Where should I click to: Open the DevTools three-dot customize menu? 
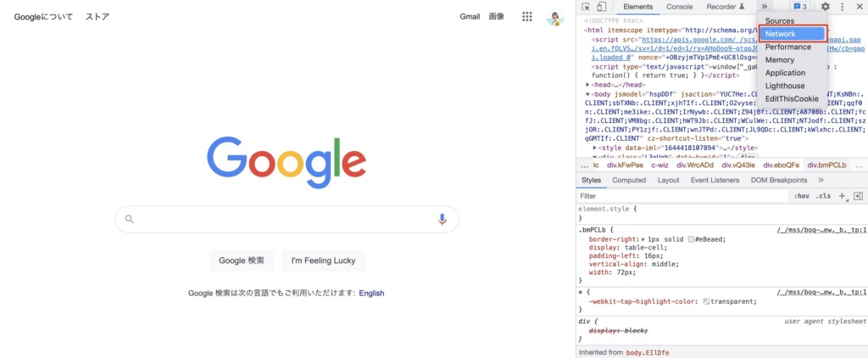pyautogui.click(x=843, y=7)
